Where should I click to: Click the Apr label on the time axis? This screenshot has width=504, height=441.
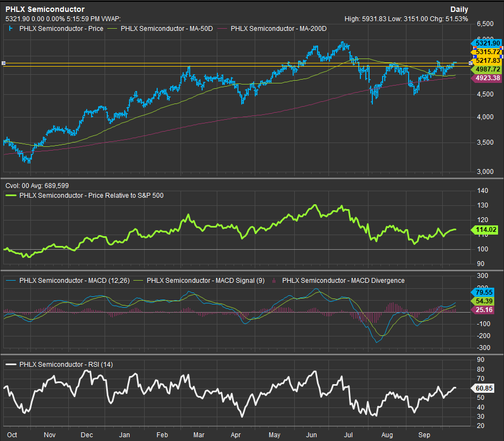pos(236,435)
